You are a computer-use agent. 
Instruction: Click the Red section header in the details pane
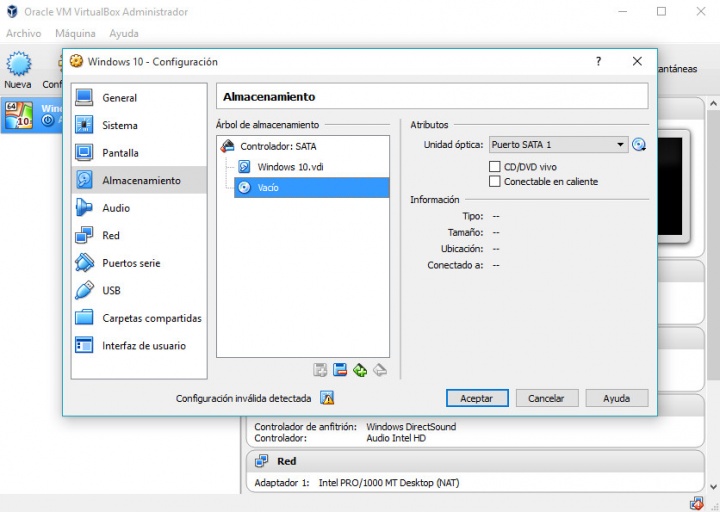click(475, 461)
